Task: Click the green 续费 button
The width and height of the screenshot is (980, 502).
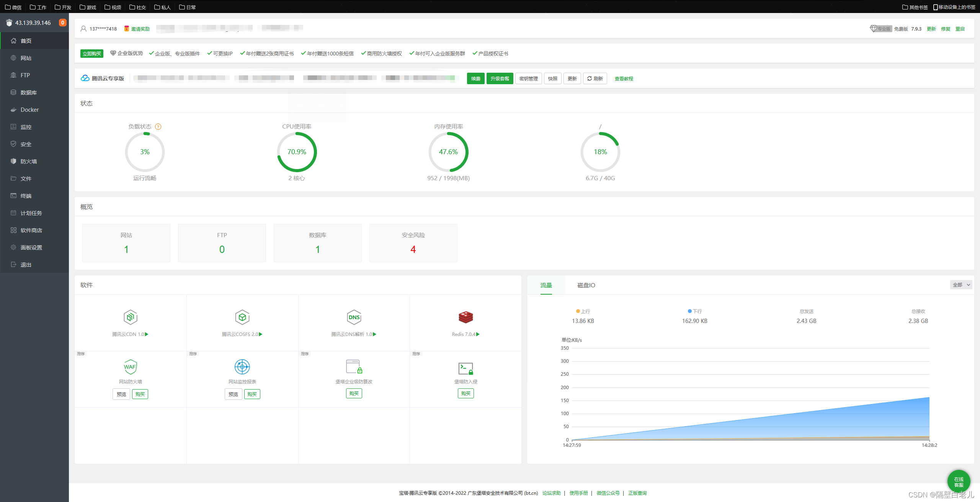Action: coord(475,78)
